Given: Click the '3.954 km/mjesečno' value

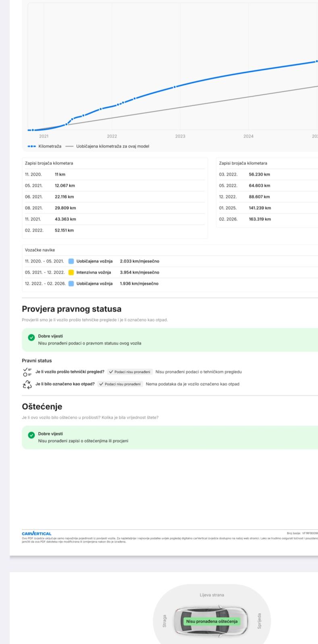Looking at the screenshot, I should click(139, 272).
